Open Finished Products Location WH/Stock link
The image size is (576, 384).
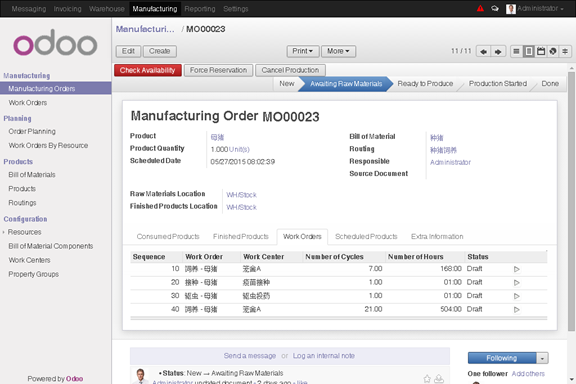(x=241, y=207)
